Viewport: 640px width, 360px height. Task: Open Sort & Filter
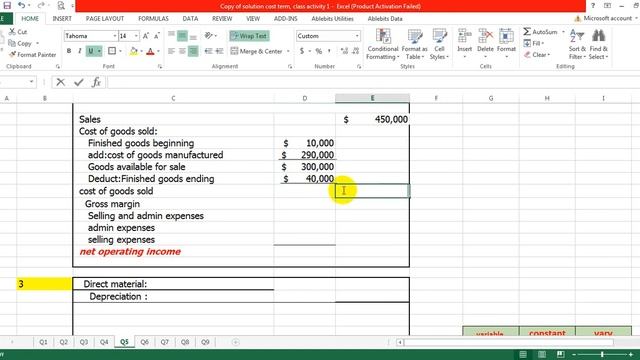(x=577, y=44)
